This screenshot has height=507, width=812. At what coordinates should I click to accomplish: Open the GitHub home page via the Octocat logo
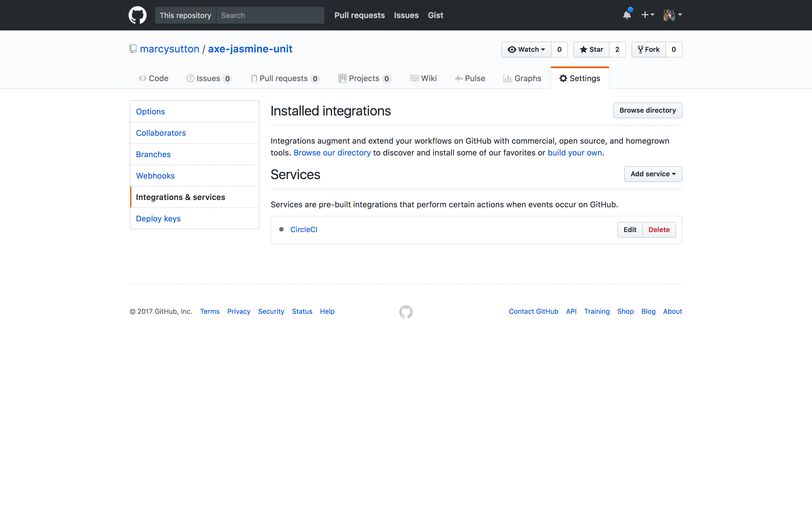click(137, 15)
